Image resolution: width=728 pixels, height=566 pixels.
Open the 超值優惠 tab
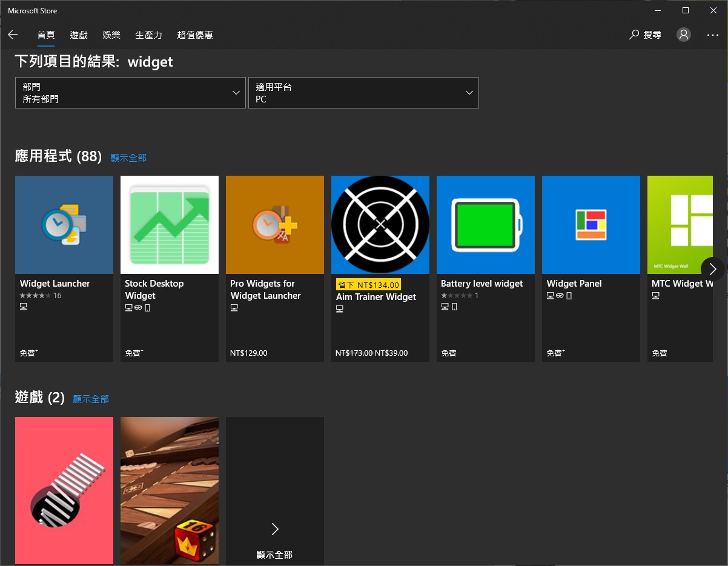click(x=194, y=35)
